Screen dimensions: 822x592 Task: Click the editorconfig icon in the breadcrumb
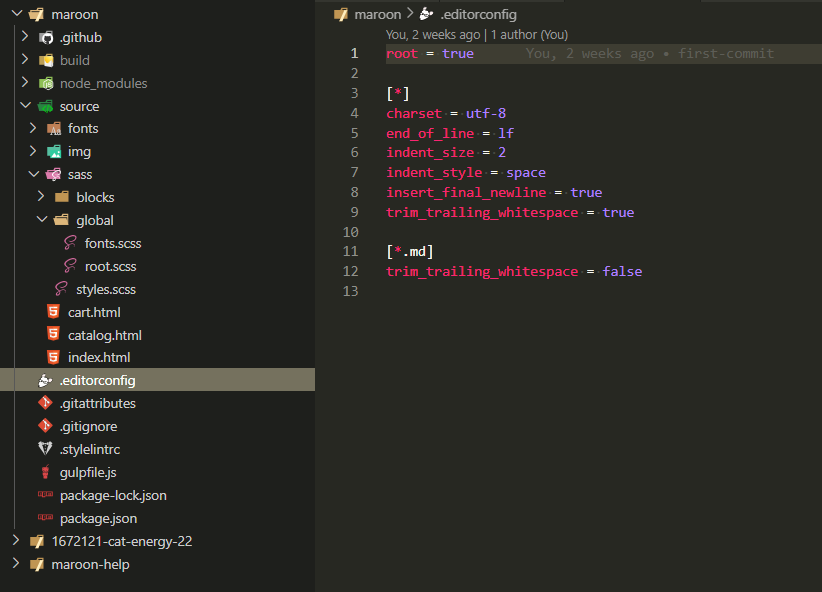click(427, 14)
